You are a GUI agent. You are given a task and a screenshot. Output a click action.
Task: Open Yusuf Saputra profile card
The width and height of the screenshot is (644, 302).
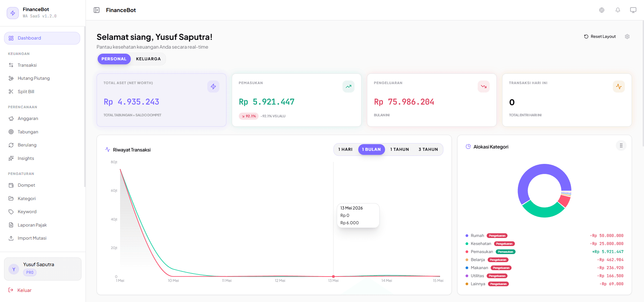[x=43, y=269]
